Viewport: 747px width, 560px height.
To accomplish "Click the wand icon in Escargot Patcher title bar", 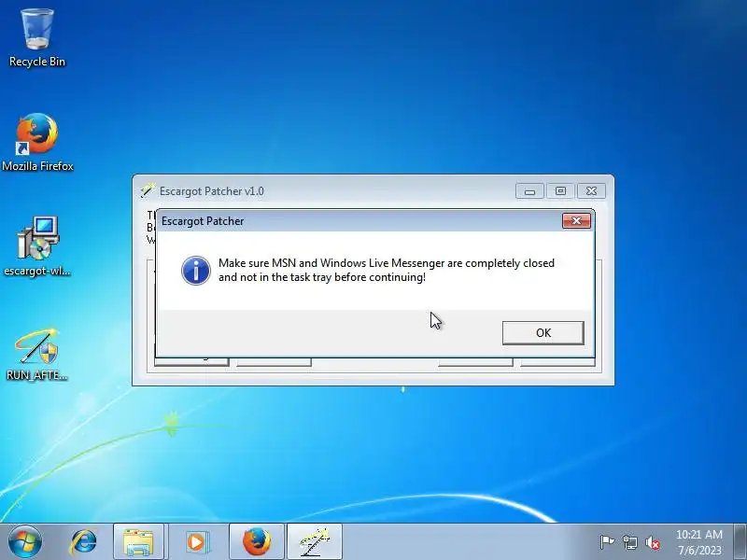I will pyautogui.click(x=148, y=190).
